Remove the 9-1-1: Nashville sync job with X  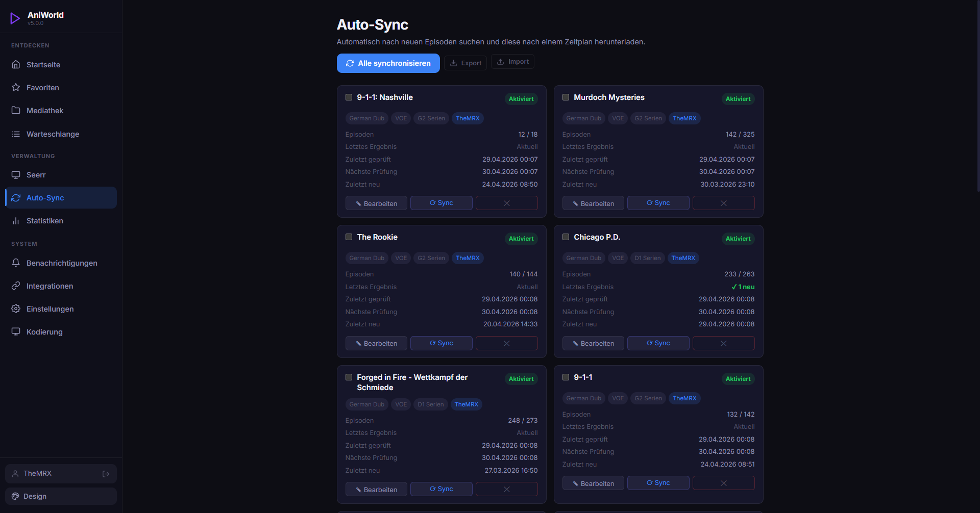(507, 203)
